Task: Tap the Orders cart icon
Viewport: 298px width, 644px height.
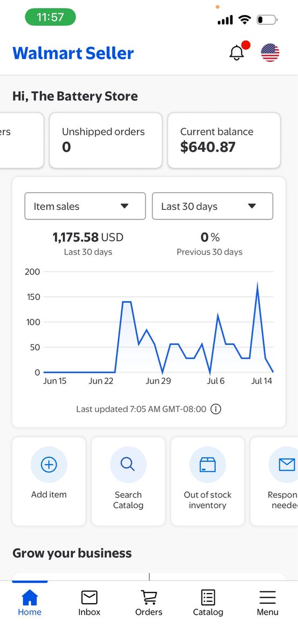Action: click(x=149, y=597)
